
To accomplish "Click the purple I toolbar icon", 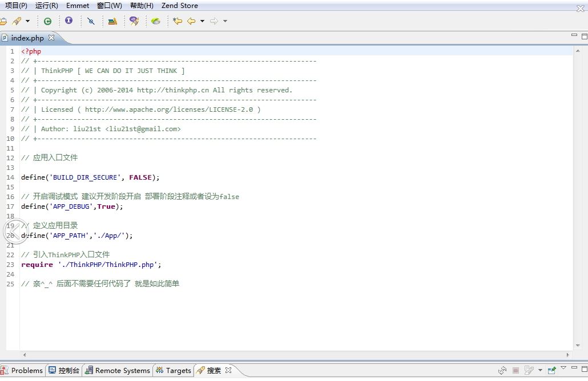I will pyautogui.click(x=69, y=21).
